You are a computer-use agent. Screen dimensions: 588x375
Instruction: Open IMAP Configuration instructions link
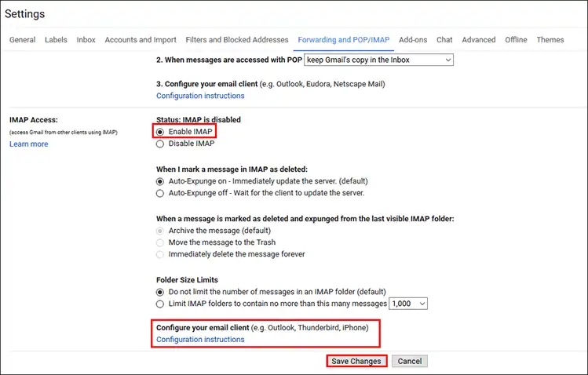click(x=200, y=340)
